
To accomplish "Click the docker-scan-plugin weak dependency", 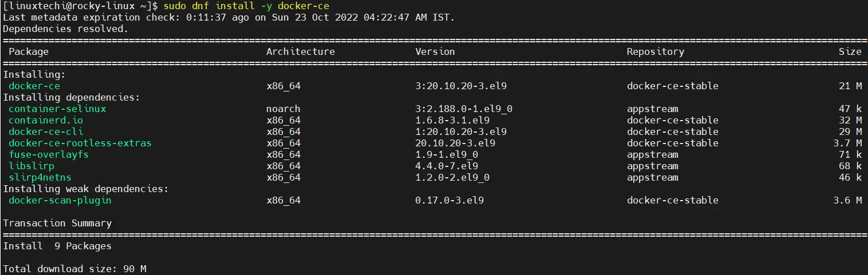I will (60, 200).
